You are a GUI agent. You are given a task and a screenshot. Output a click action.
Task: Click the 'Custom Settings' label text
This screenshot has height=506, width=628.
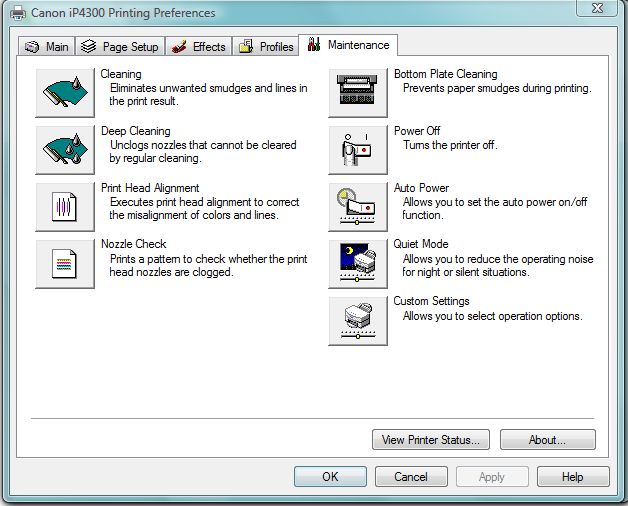click(x=431, y=301)
